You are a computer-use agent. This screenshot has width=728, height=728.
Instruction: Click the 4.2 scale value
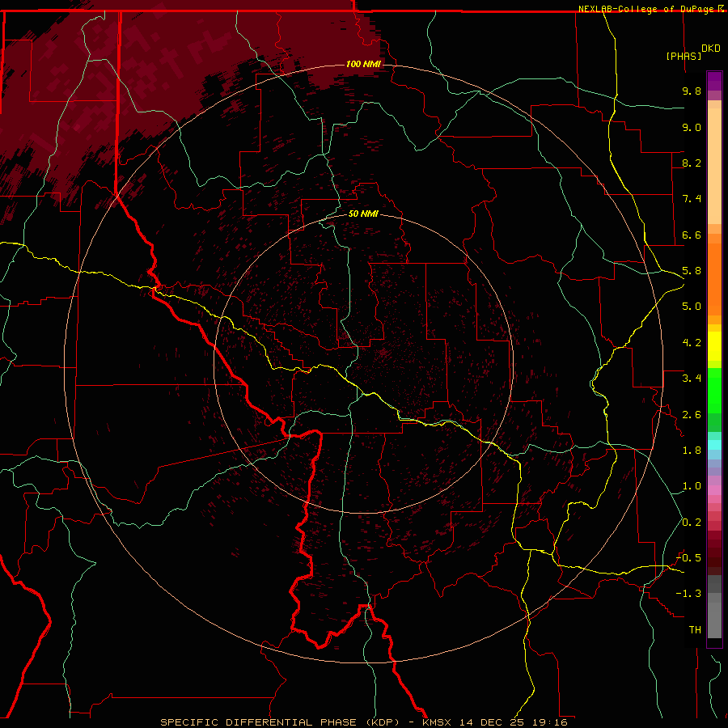tap(692, 343)
